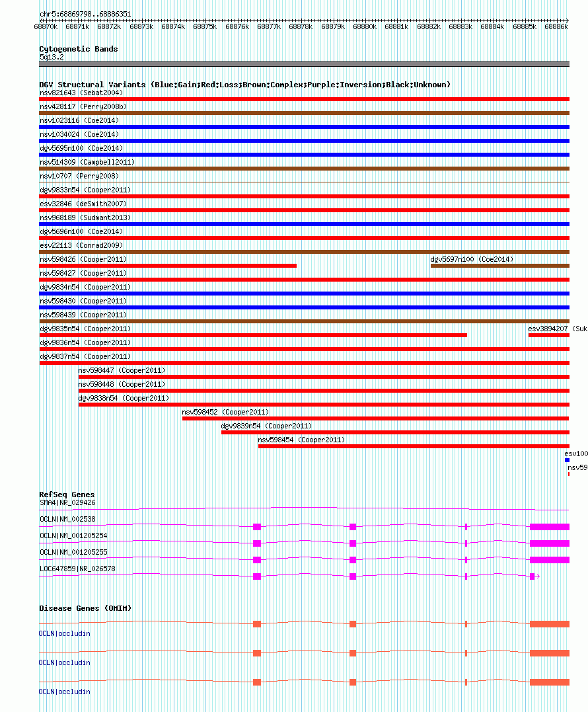
Task: Click first exon box of OCLN|NM_002538
Action: click(x=257, y=527)
